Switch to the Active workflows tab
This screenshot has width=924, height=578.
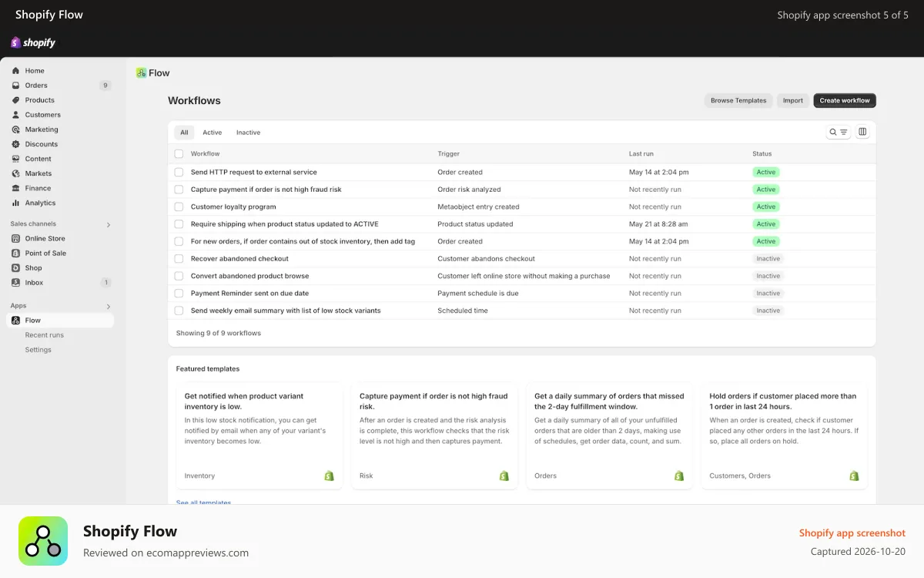[x=213, y=133]
